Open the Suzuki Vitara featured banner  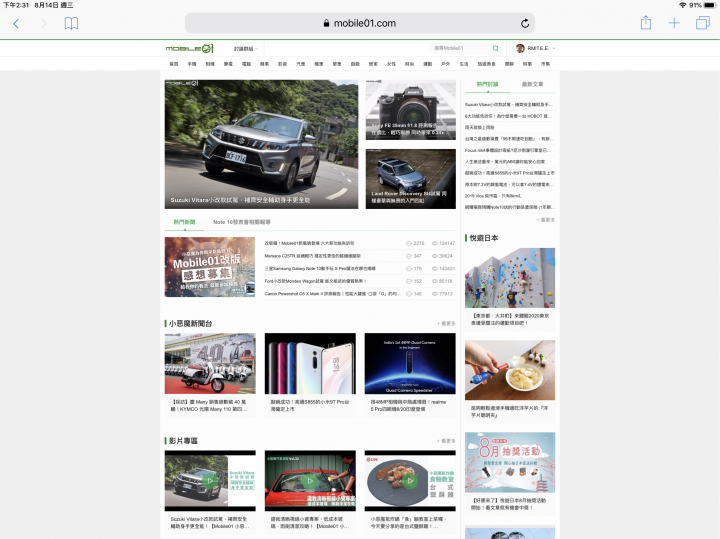(x=261, y=144)
